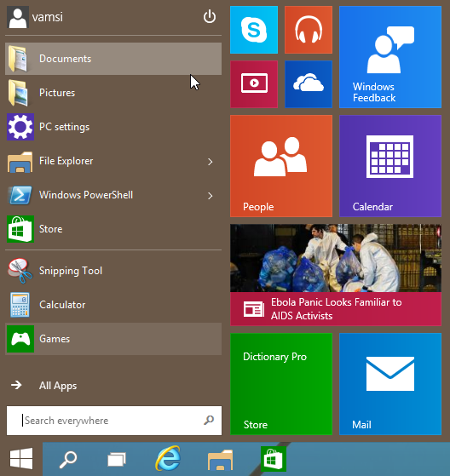Open the Skype tile
450x476 pixels.
tap(254, 30)
